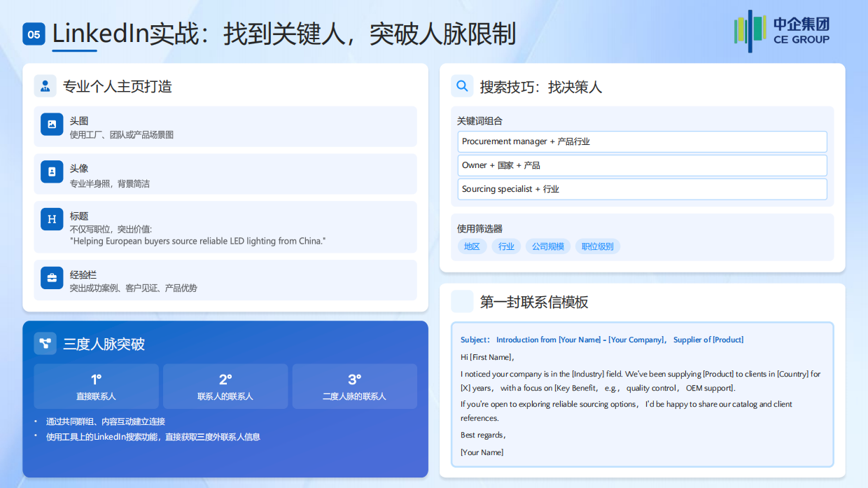Click the network icon beside 三度人脉突破
Screen dimensions: 868x488
[x=45, y=343]
